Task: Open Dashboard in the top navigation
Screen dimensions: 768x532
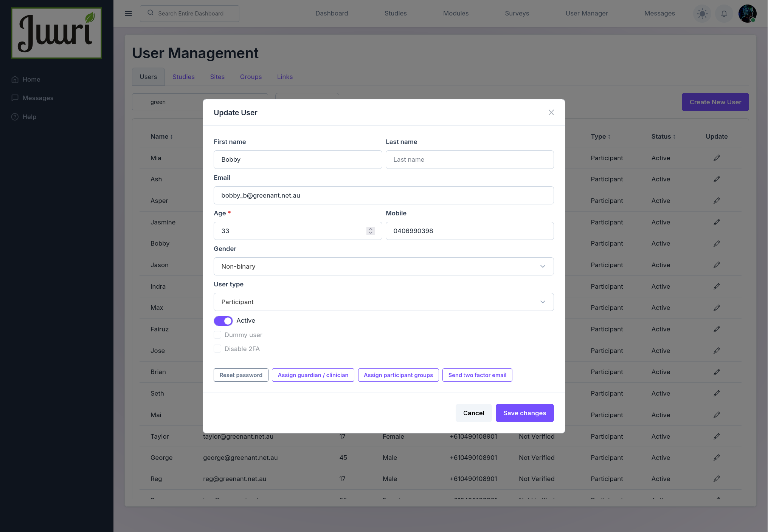Action: tap(332, 14)
